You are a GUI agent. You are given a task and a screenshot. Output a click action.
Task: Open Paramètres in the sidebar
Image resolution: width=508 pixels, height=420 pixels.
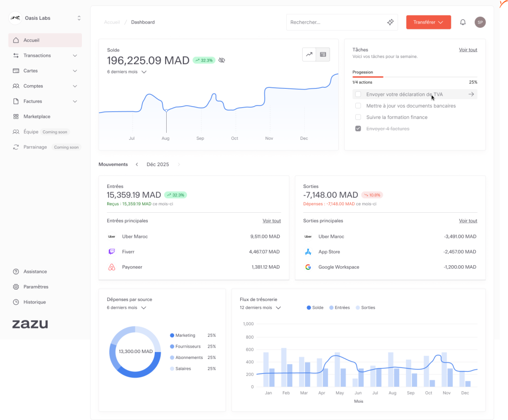point(36,287)
